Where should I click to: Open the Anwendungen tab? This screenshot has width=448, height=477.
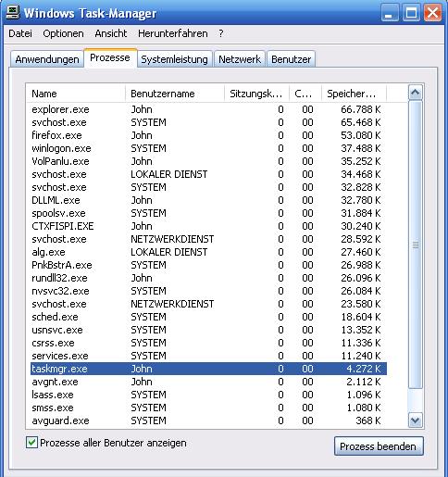[47, 59]
